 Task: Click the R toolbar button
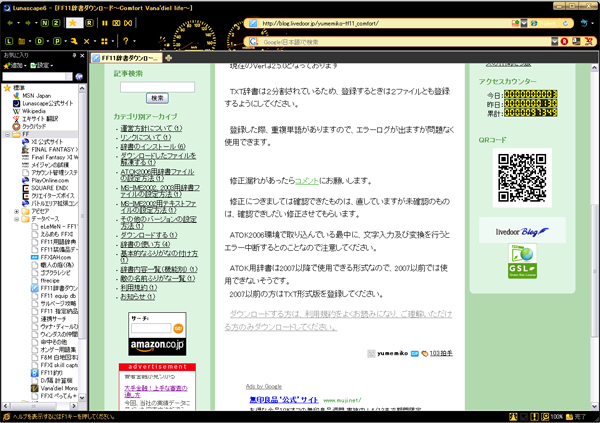[89, 23]
